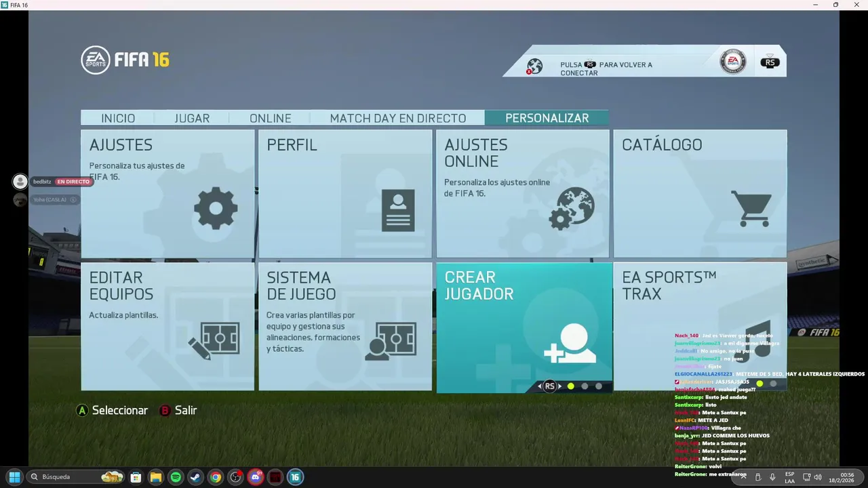Click the red B button Salir icon

165,411
